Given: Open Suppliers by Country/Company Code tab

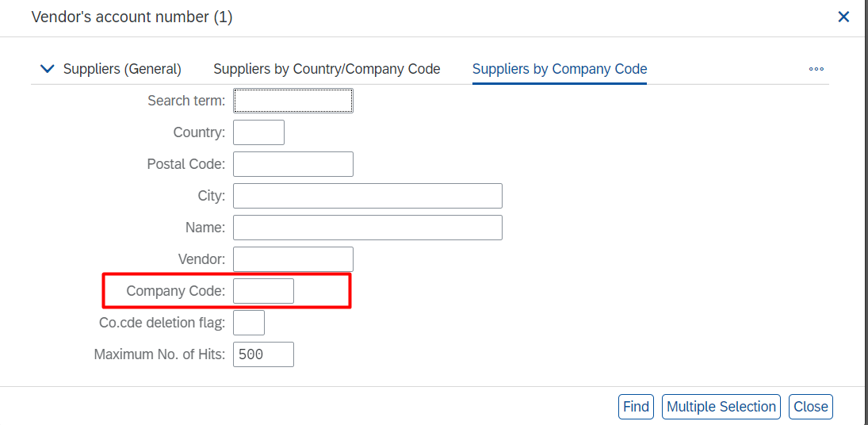Looking at the screenshot, I should [327, 69].
